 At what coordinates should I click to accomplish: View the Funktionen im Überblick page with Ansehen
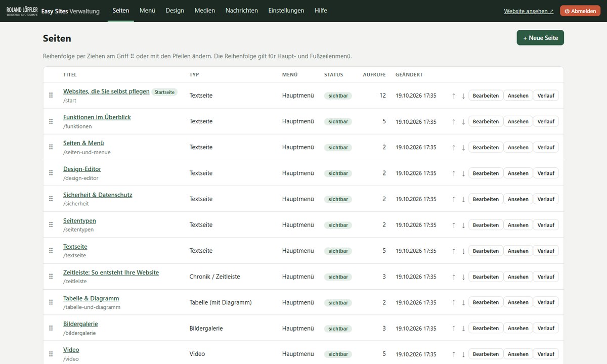(518, 121)
